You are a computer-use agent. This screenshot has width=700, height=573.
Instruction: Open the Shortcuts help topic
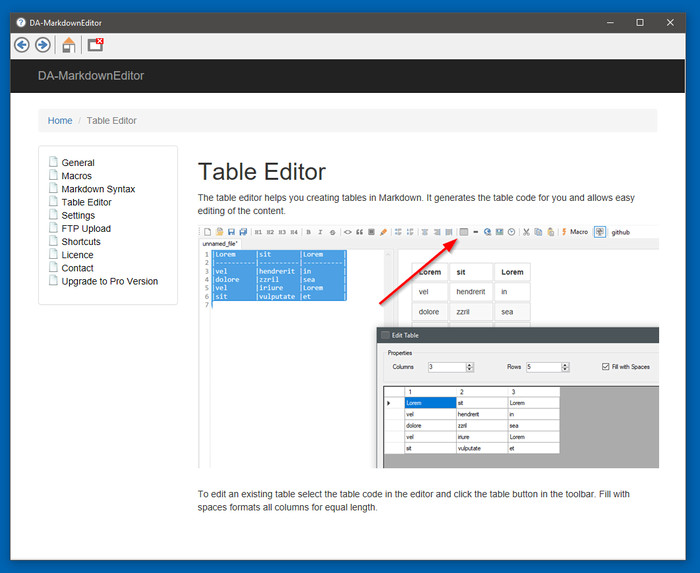(81, 241)
